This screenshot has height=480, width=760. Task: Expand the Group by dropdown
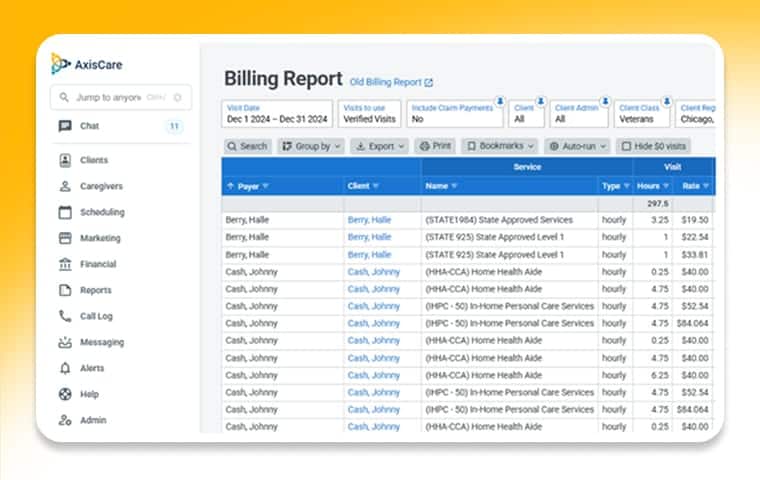tap(311, 146)
